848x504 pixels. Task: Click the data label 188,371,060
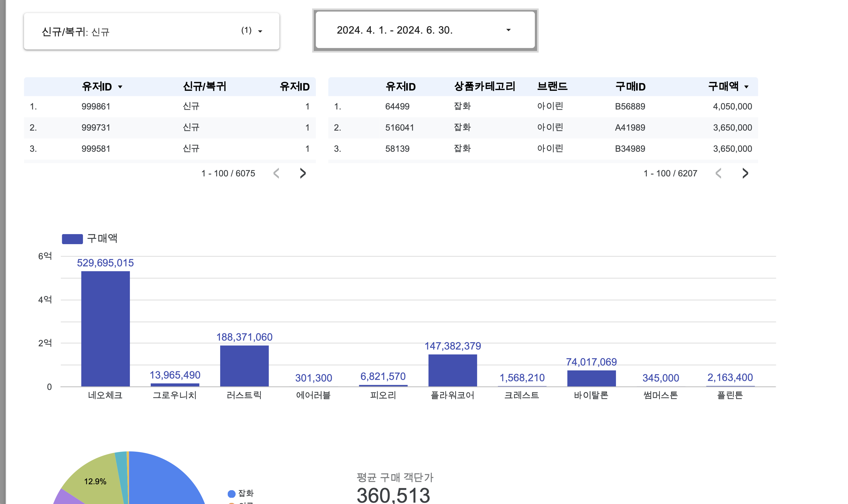point(244,337)
